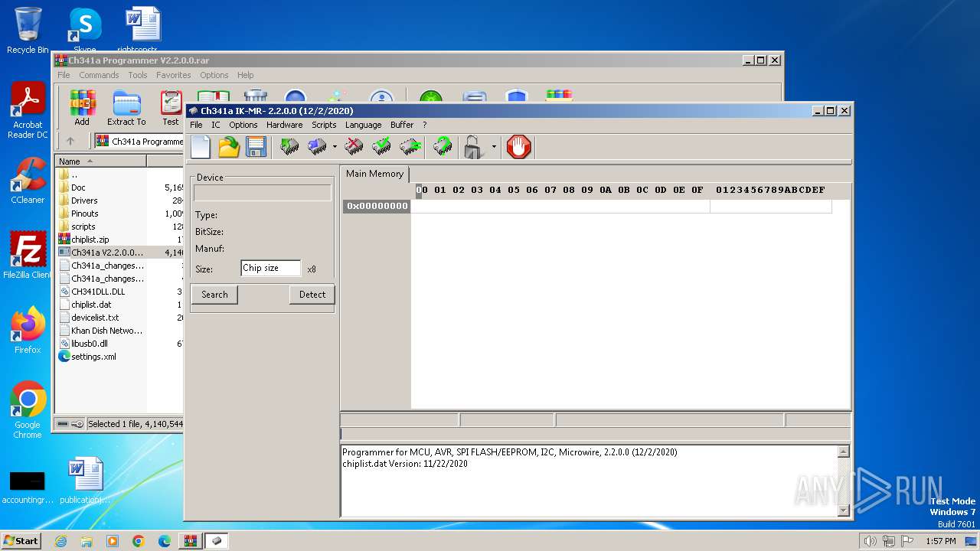Screen dimensions: 980x551
Task: Select the Pinouts folder in WinRAR list
Action: point(84,214)
